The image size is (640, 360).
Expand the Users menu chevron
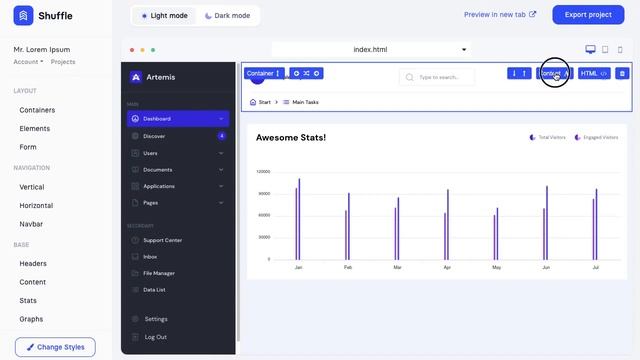pos(221,153)
